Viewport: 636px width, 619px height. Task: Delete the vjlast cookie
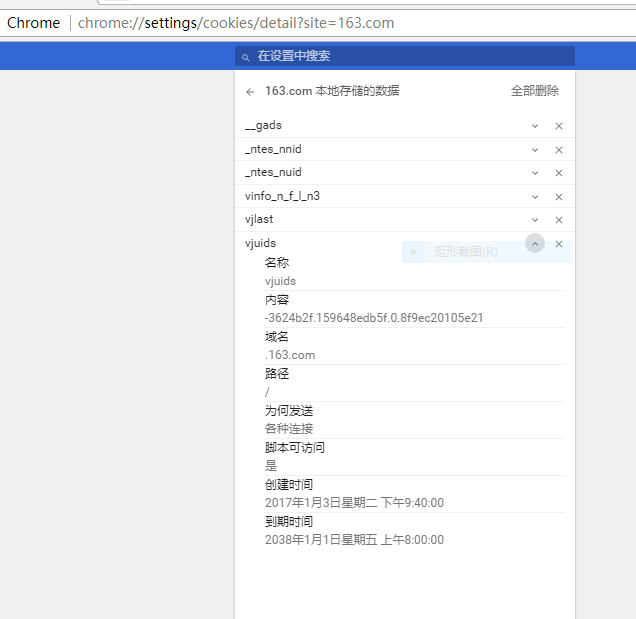tap(559, 220)
